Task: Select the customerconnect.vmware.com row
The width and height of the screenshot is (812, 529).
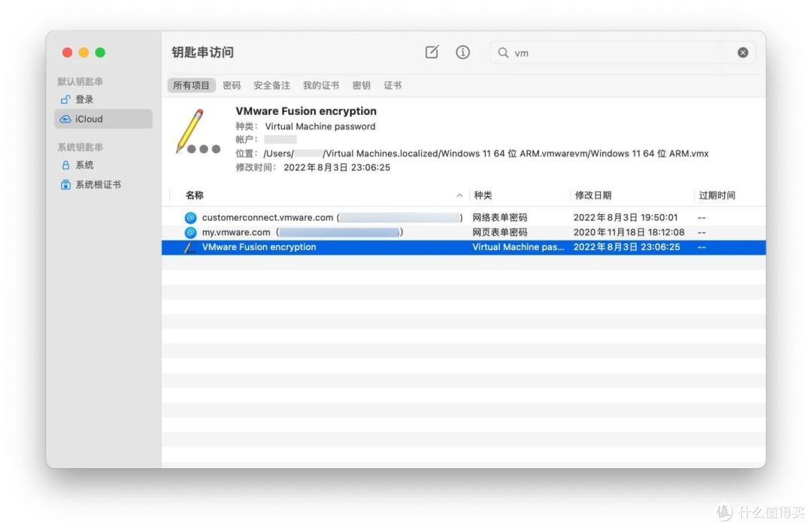Action: pos(463,217)
